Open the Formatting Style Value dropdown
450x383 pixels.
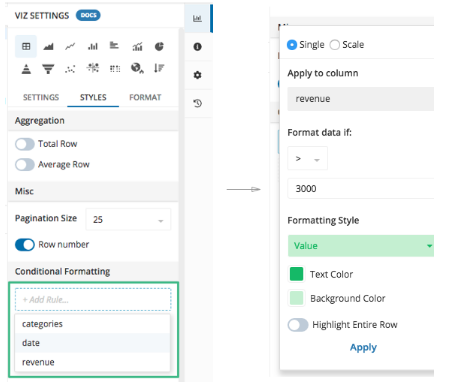click(x=361, y=246)
